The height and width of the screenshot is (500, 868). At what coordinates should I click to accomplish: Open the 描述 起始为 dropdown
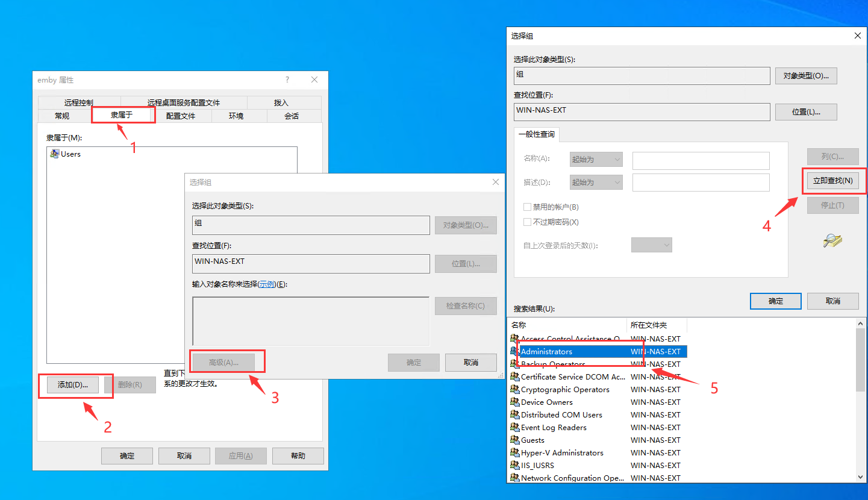(x=596, y=183)
